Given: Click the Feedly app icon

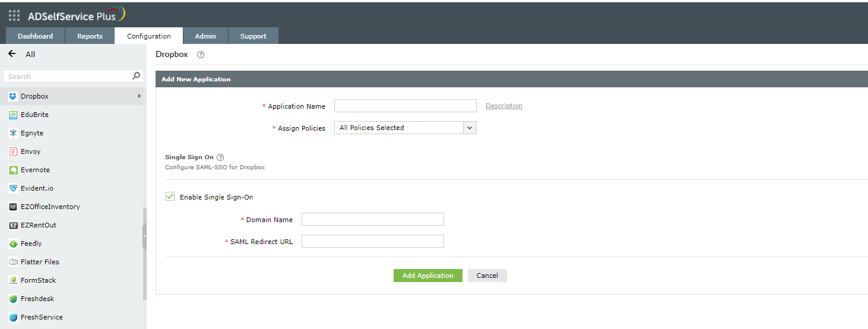Looking at the screenshot, I should click(x=13, y=243).
